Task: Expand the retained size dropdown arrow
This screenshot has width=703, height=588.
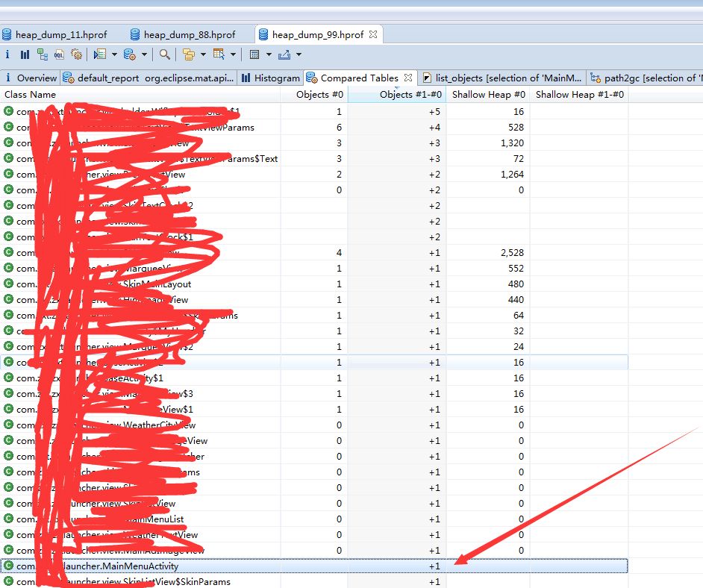Action: pos(233,54)
